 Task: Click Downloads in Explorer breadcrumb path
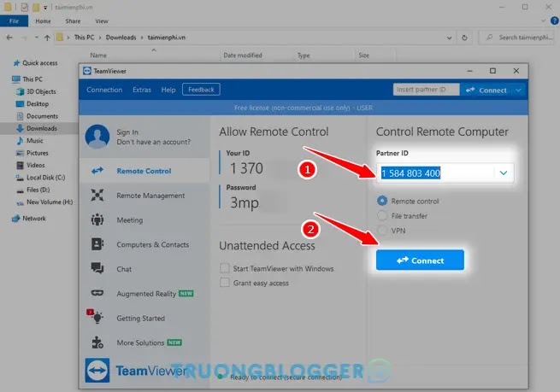point(121,38)
